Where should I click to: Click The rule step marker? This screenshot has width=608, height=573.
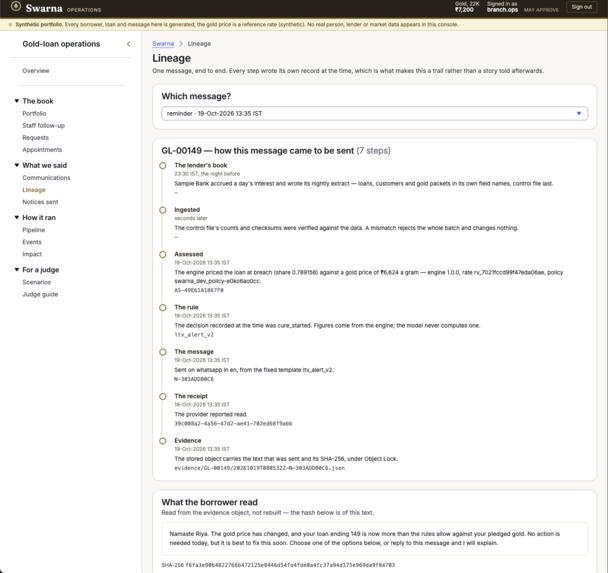pos(163,307)
